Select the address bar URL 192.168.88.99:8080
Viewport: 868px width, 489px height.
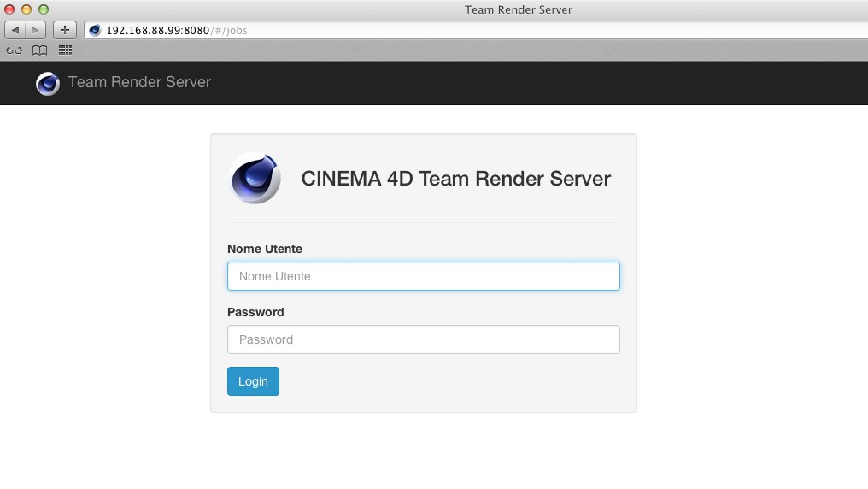point(158,31)
